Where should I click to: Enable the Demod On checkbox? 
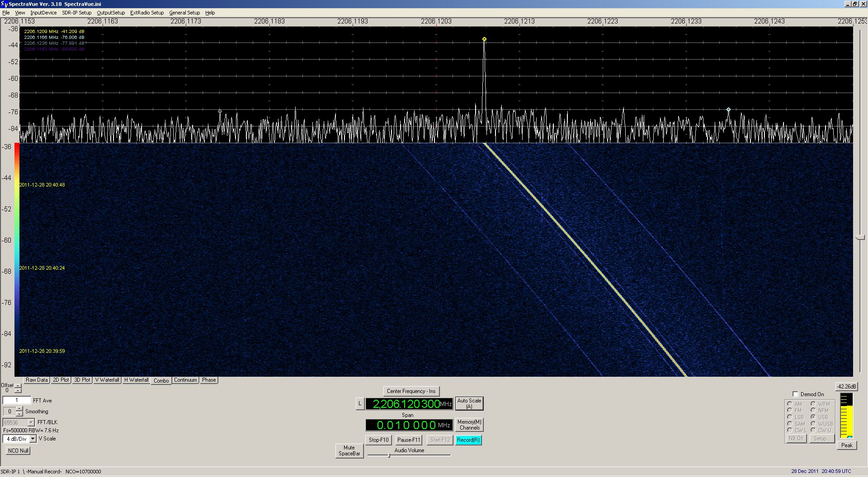tap(795, 394)
